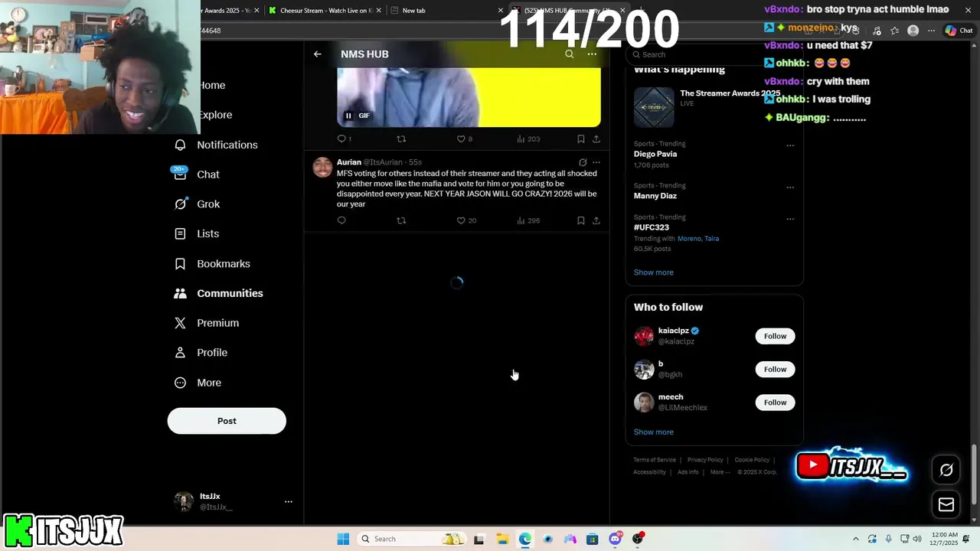Share Aurian's post
The image size is (980, 551).
[x=596, y=220]
